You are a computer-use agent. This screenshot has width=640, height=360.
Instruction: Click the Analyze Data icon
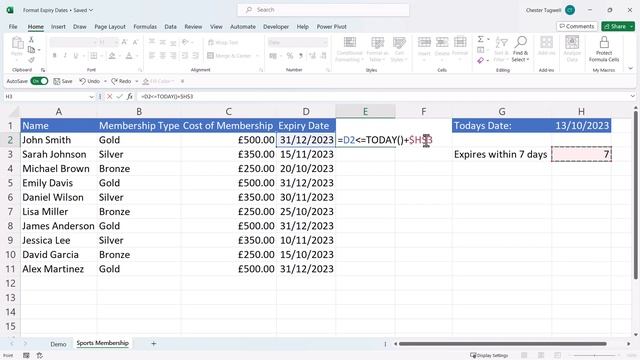[572, 42]
